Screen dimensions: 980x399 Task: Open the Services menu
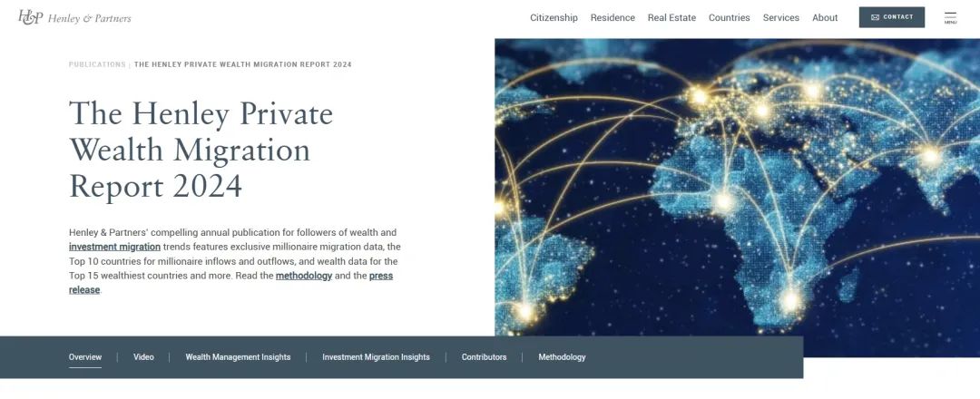coord(780,17)
